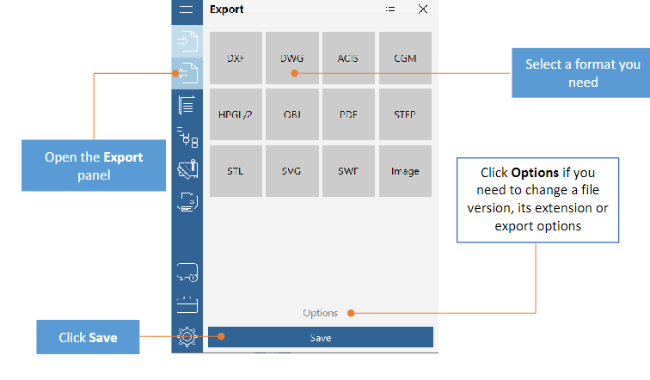650x380 pixels.
Task: Open the lined-list panel icon in sidebar
Action: click(x=187, y=105)
